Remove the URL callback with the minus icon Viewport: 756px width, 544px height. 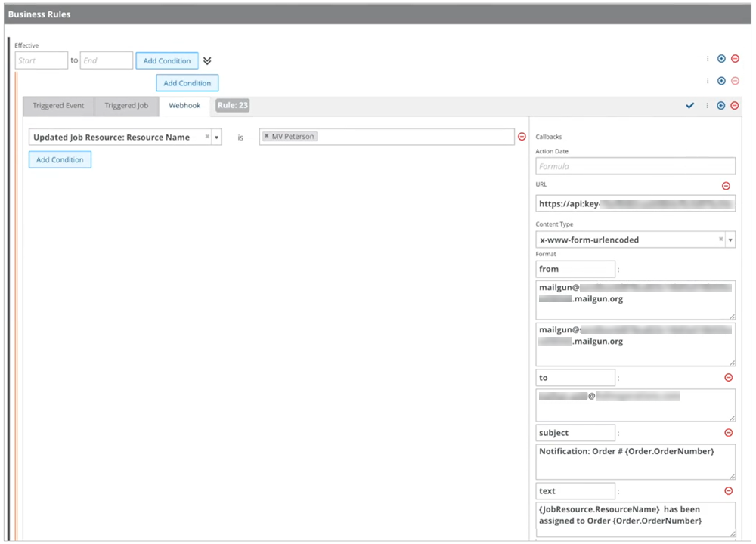726,186
